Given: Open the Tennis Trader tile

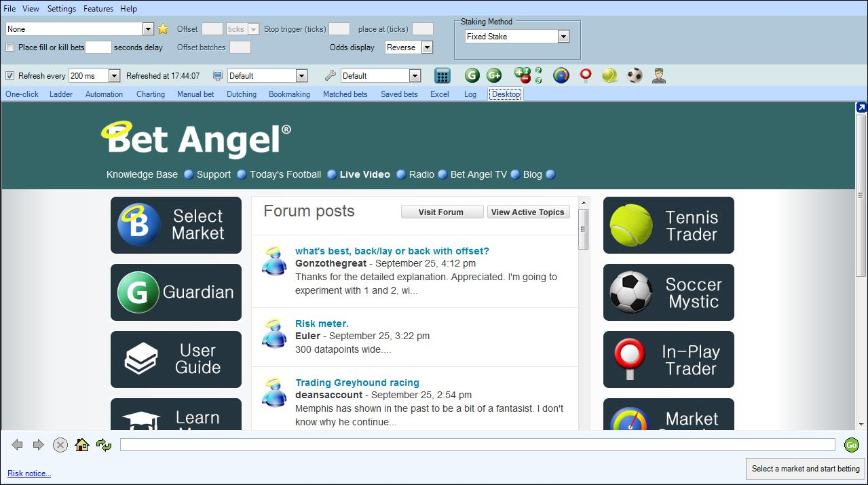Looking at the screenshot, I should click(668, 225).
